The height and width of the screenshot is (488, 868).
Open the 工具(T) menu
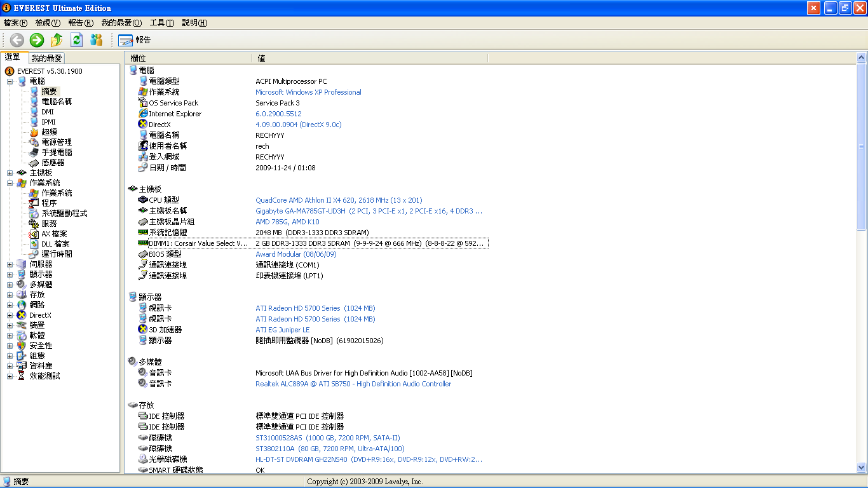162,23
